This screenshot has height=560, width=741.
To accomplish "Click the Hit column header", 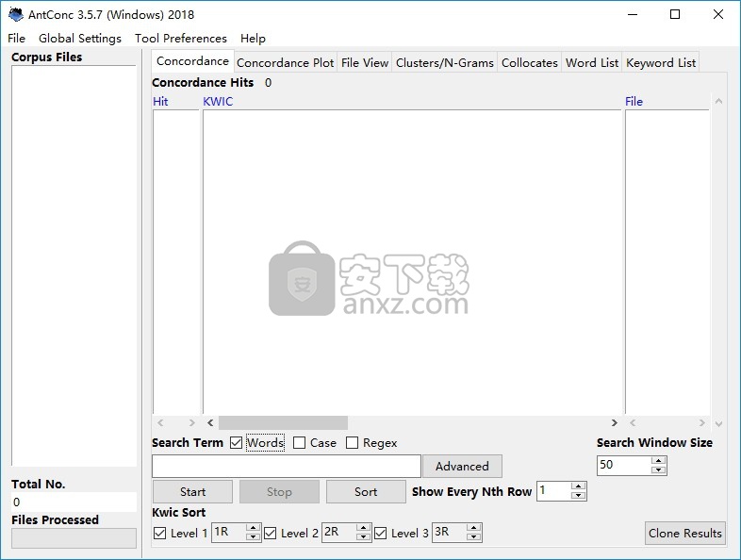I will 160,102.
